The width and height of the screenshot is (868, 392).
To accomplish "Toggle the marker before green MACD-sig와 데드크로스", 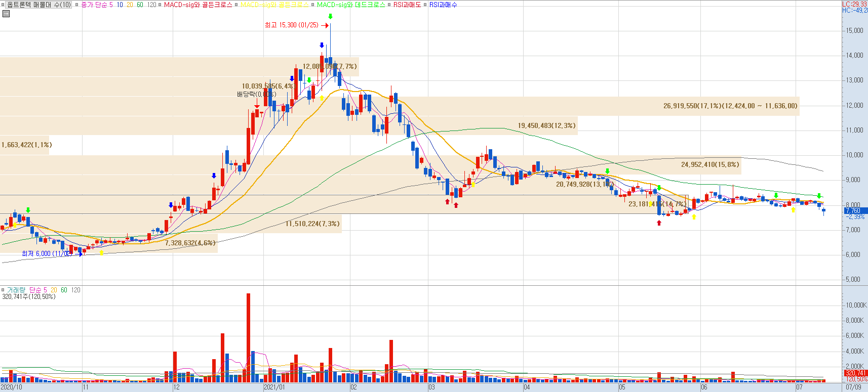I will click(312, 5).
